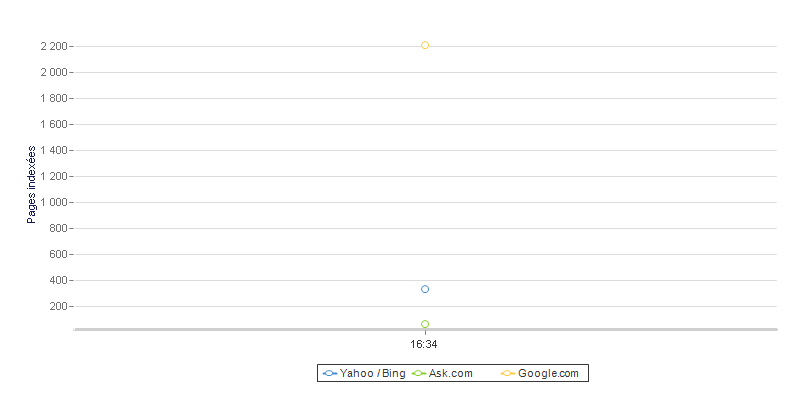Select the 400 axis label
This screenshot has height=400, width=800.
58,281
